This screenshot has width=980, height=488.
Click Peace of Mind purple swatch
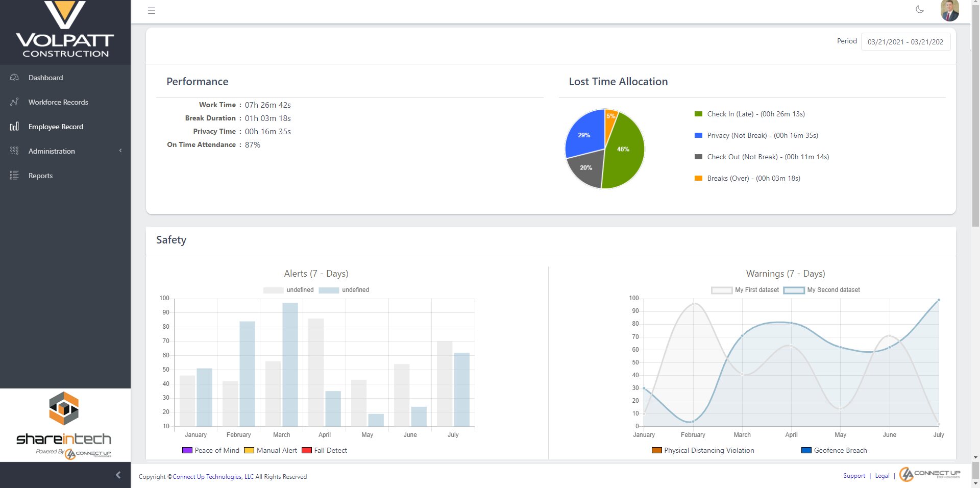[x=187, y=450]
